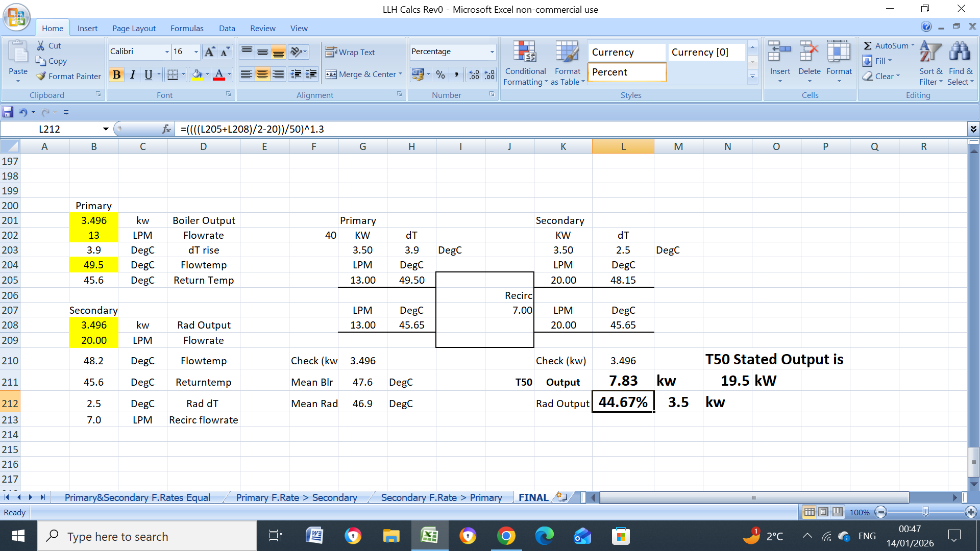
Task: Switch to Primary&Secondary F.Rates Equal sheet
Action: [x=137, y=497]
